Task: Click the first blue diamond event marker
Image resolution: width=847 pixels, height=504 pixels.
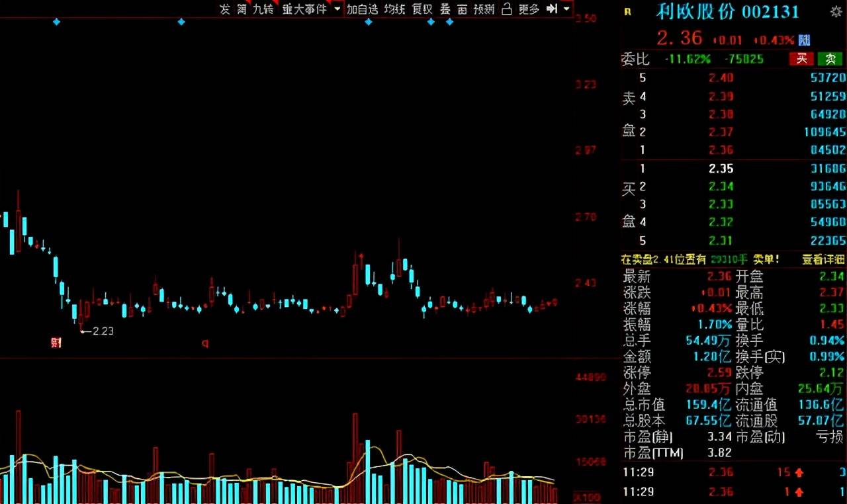Action: tap(56, 22)
